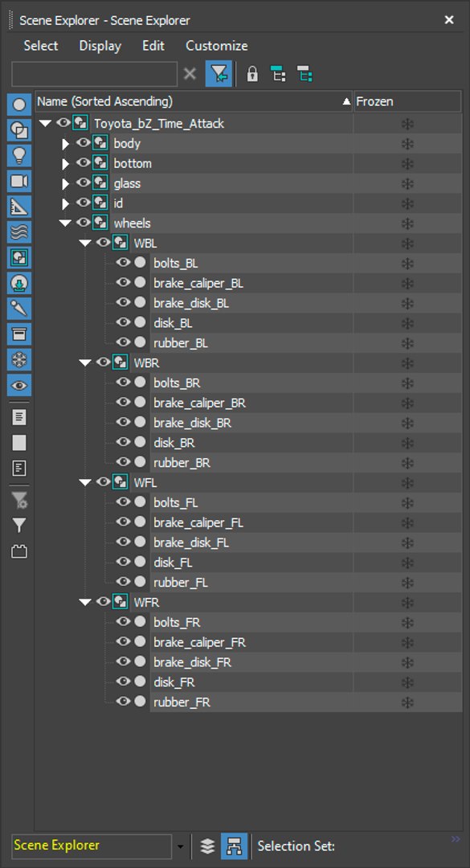The height and width of the screenshot is (868, 470).
Task: Expand the id group
Action: pyautogui.click(x=65, y=203)
